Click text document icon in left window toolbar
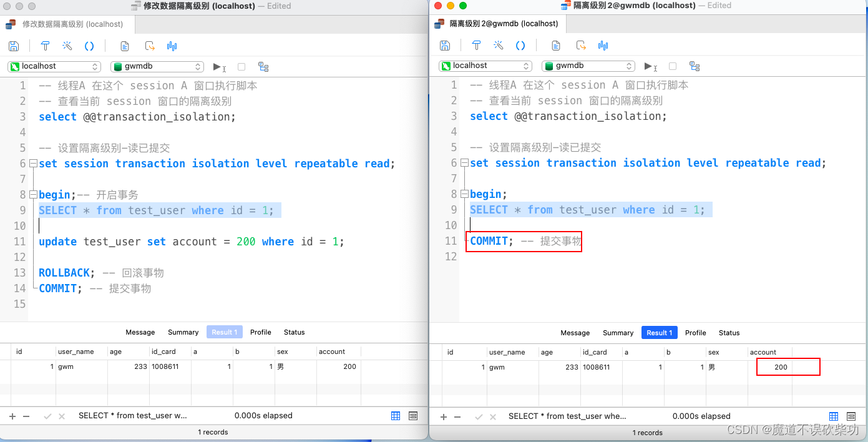Screen dimensions: 868x442 point(125,46)
